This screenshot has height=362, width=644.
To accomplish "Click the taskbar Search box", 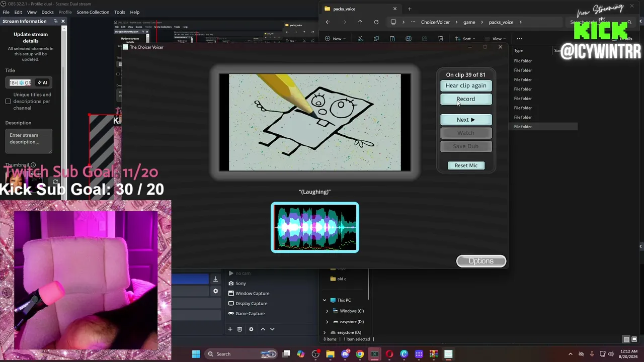I will tap(240, 354).
